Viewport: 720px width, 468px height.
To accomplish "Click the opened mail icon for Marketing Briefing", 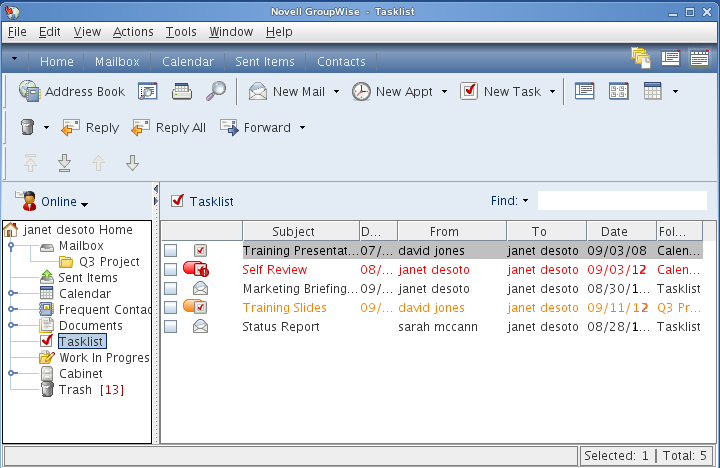I will [x=200, y=288].
